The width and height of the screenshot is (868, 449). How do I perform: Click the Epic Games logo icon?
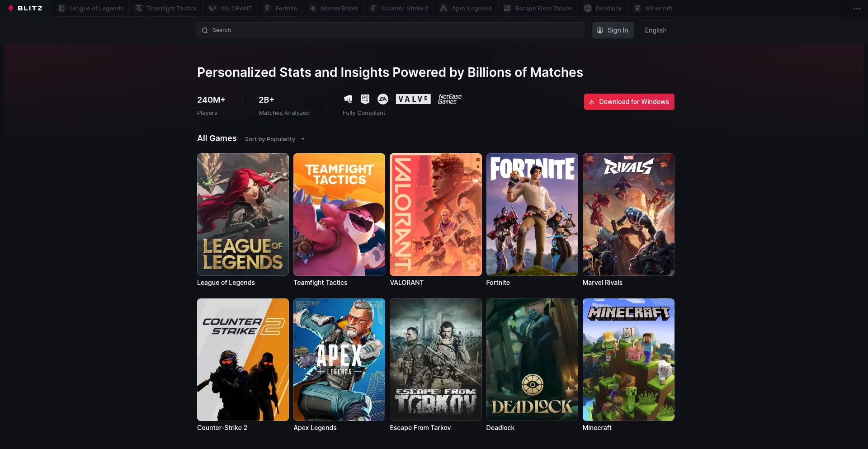tap(365, 99)
